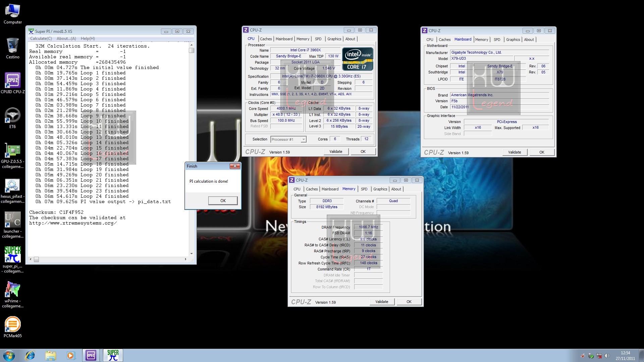This screenshot has height=362, width=644.
Task: Click the 'Sandy Bridge-E' code name value
Action: 288,56
